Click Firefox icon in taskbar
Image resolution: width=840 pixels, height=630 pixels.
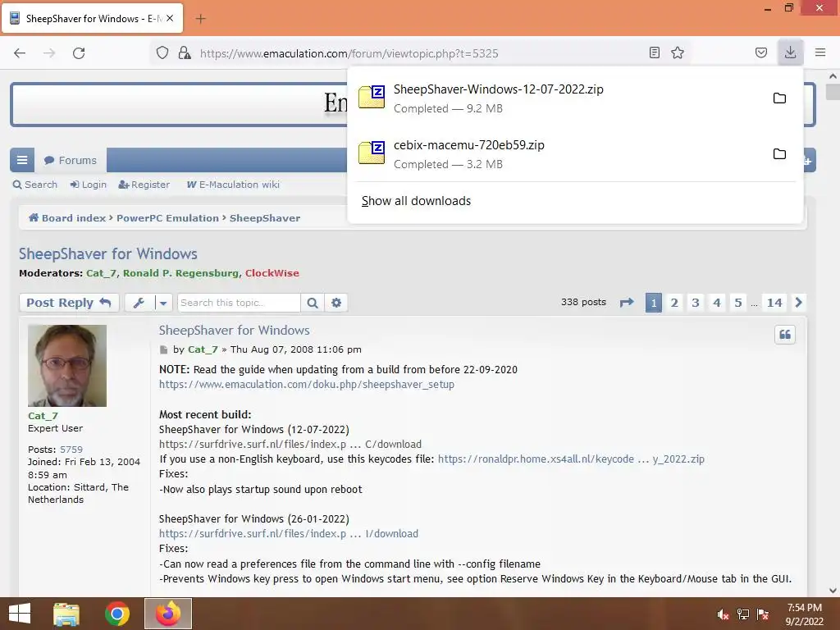coord(168,614)
